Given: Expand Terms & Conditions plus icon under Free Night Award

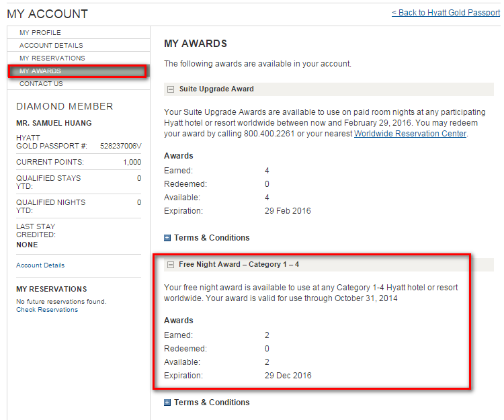Looking at the screenshot, I should pos(167,403).
